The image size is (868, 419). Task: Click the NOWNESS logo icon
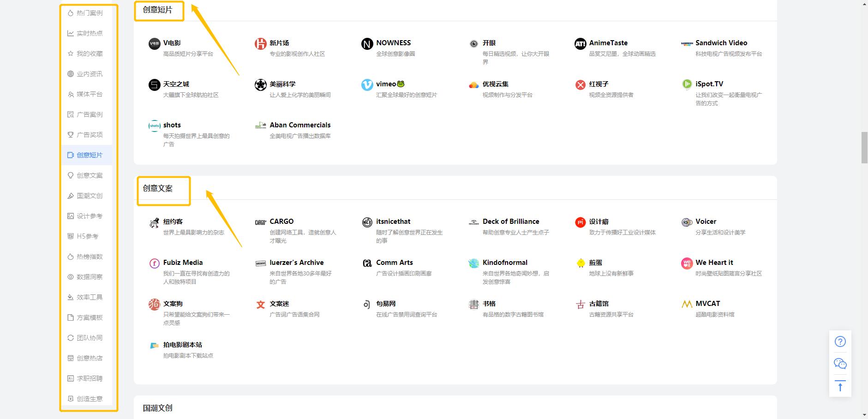coord(367,44)
